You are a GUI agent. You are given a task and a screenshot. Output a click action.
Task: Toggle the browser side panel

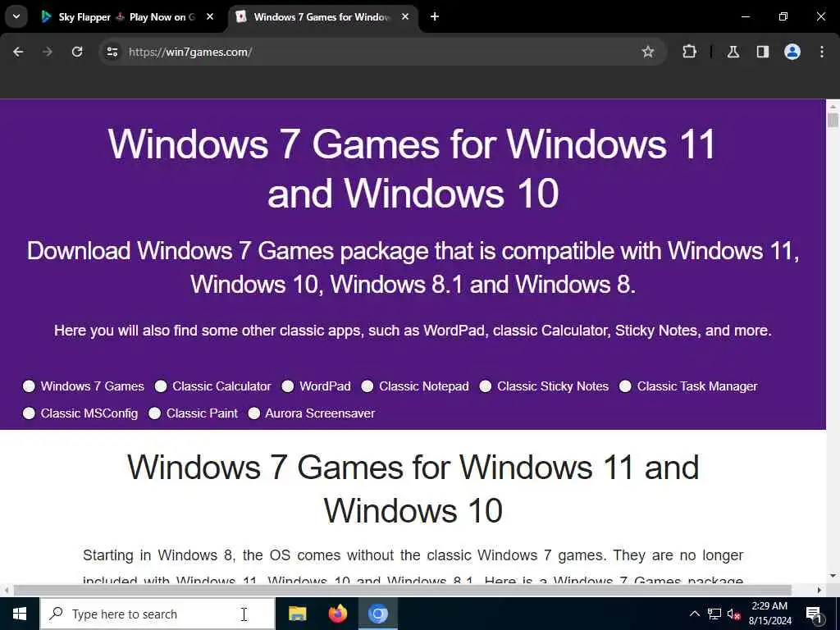tap(763, 52)
